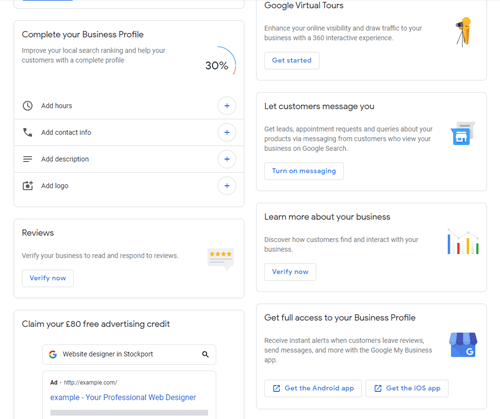Click the camera icon for Add logo
The height and width of the screenshot is (419, 500).
click(x=28, y=186)
